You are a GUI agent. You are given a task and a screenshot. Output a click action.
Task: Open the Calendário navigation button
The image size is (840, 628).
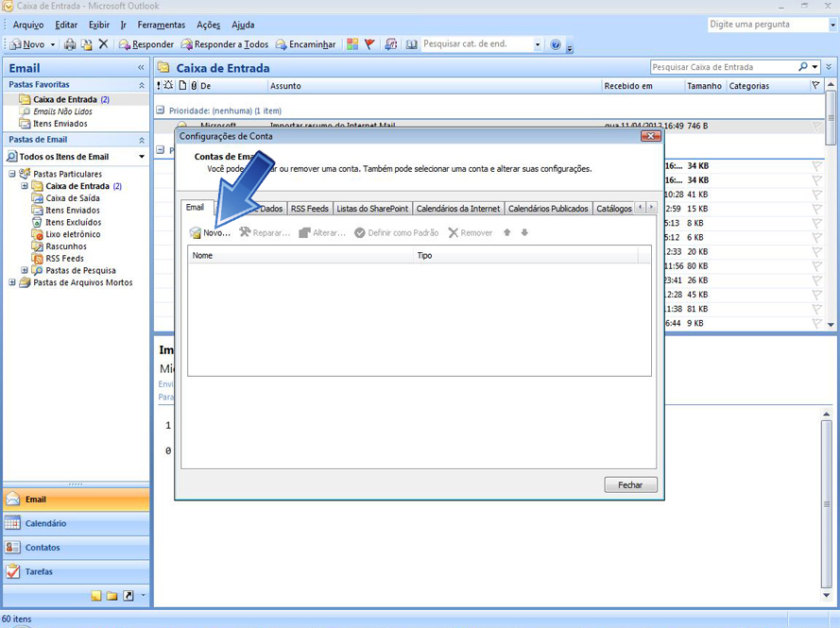77,523
